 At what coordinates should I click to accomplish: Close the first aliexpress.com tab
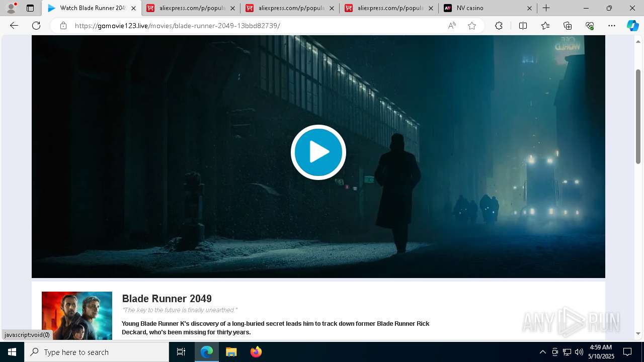232,8
